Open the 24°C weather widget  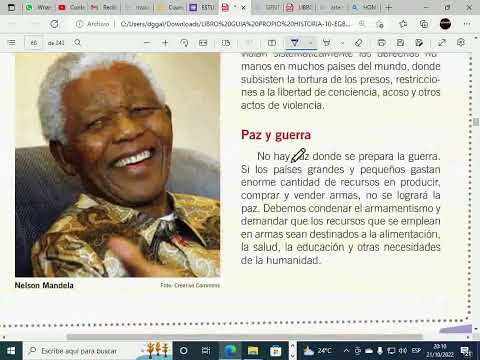click(318, 351)
